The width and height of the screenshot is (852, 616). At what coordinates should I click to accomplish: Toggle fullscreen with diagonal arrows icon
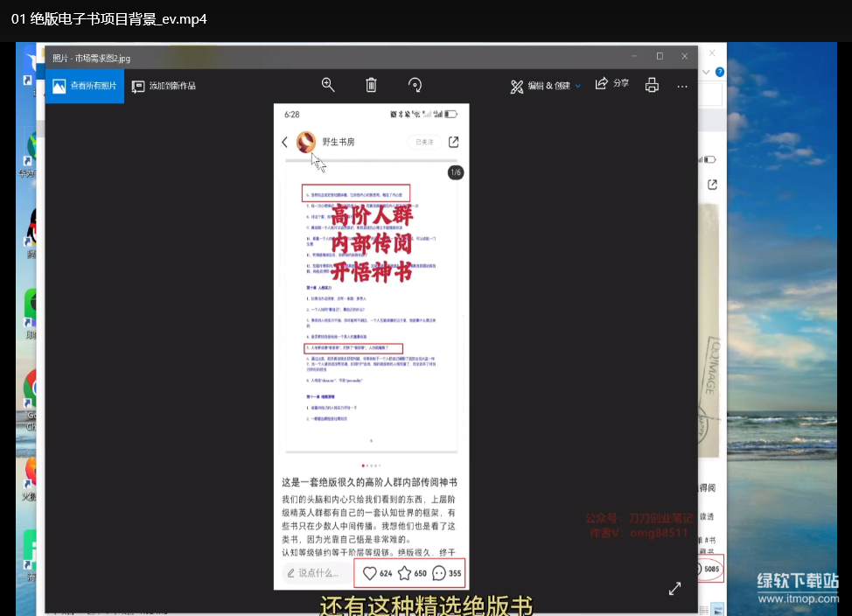click(x=674, y=589)
